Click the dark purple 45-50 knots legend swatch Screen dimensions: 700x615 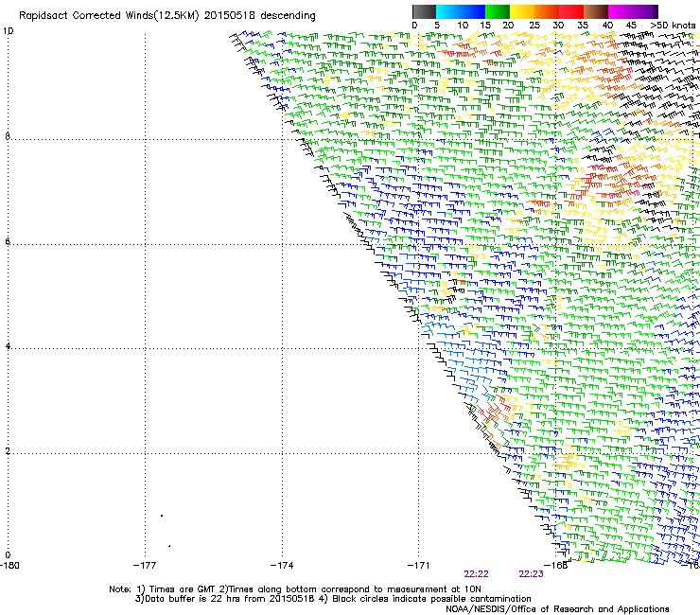coord(645,11)
